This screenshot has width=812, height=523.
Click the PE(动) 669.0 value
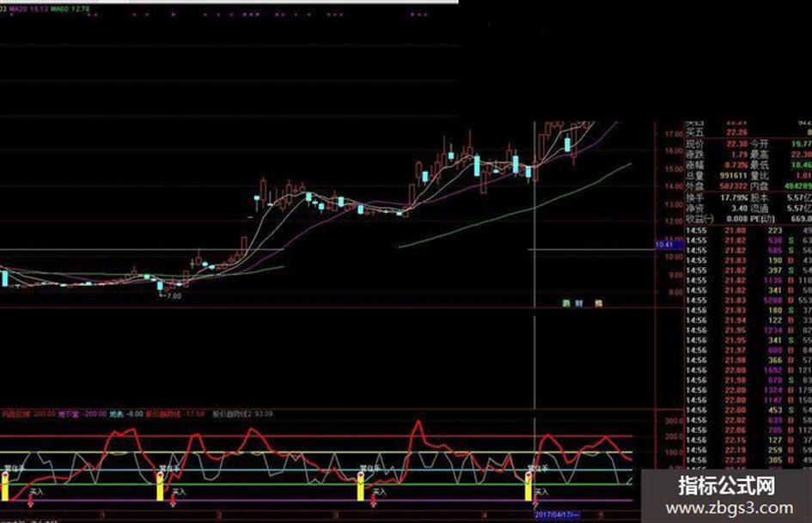[x=802, y=219]
